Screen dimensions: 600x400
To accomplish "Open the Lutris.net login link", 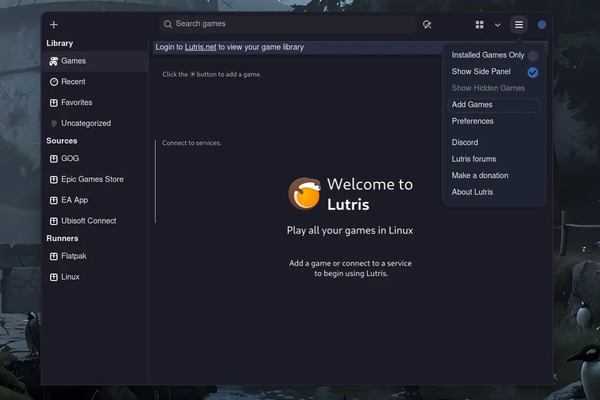I will tap(201, 47).
